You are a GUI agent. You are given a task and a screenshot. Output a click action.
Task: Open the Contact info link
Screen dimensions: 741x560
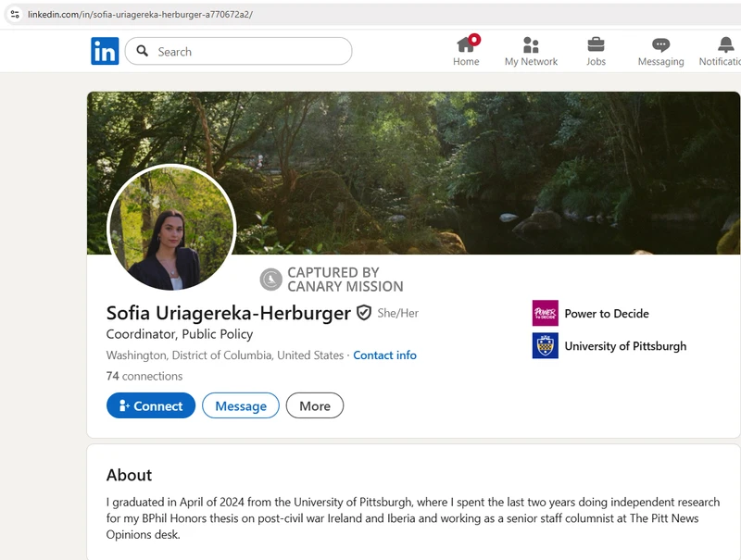tap(384, 355)
